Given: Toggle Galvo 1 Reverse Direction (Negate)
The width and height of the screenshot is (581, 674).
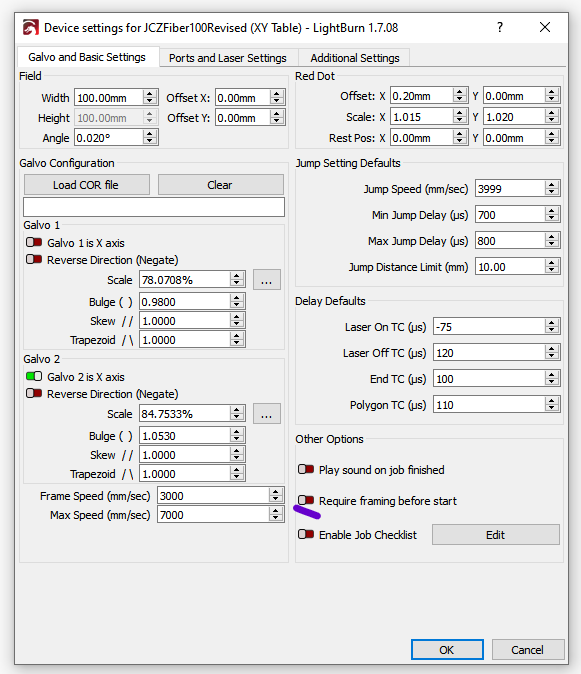Looking at the screenshot, I should click(34, 260).
